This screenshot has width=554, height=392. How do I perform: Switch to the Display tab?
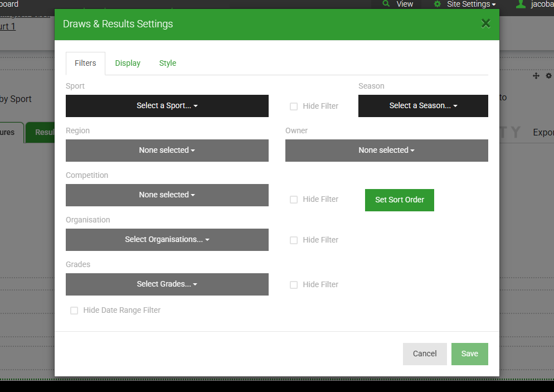click(128, 63)
